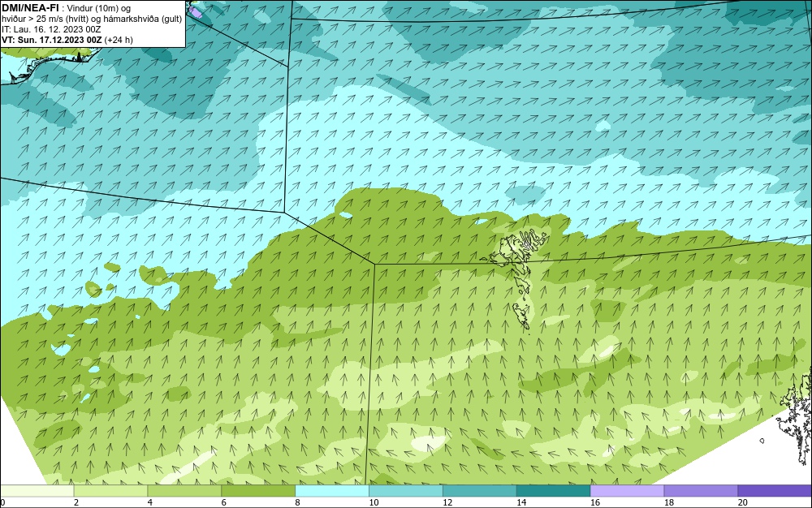Click the legend value '14'

pos(521,502)
